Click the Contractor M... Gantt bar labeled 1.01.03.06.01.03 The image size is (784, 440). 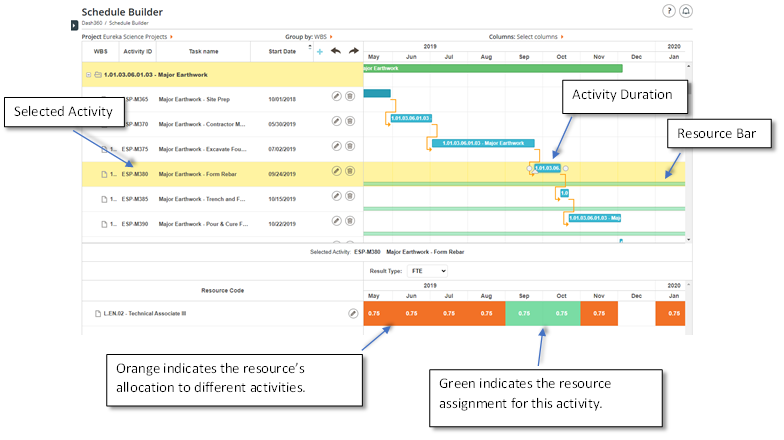pos(411,118)
